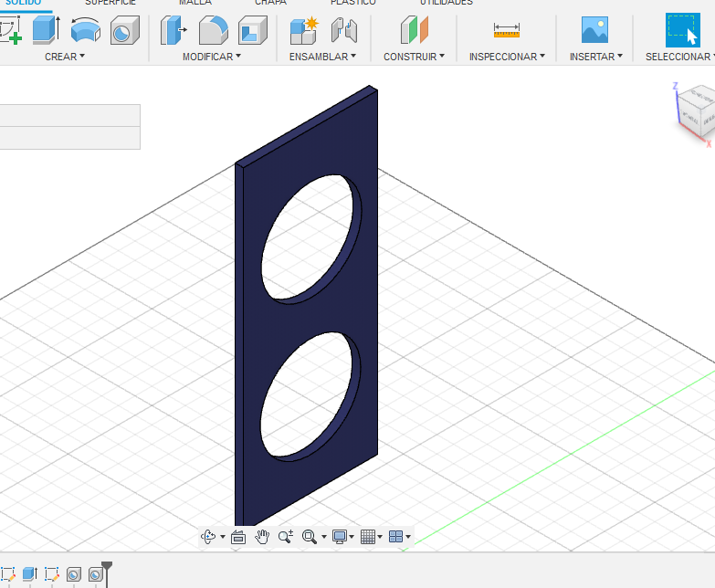Click the Grid and Snaps icon
Image resolution: width=715 pixels, height=588 pixels.
[x=368, y=537]
